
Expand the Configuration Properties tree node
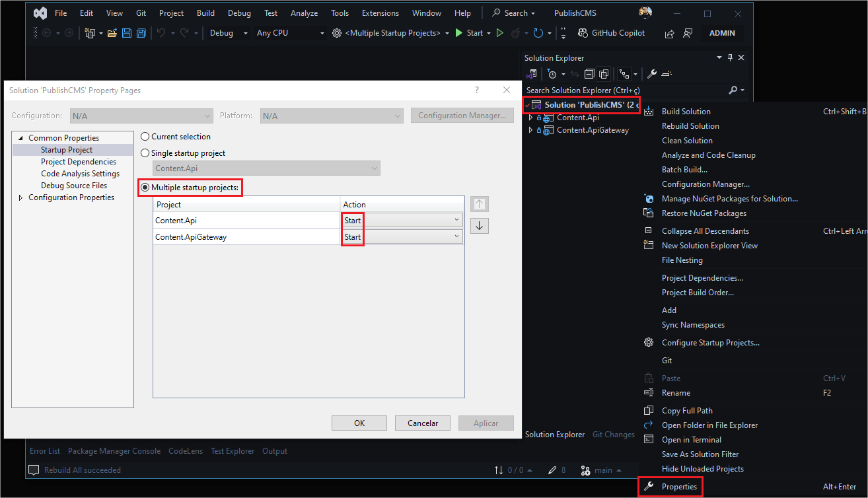click(20, 197)
